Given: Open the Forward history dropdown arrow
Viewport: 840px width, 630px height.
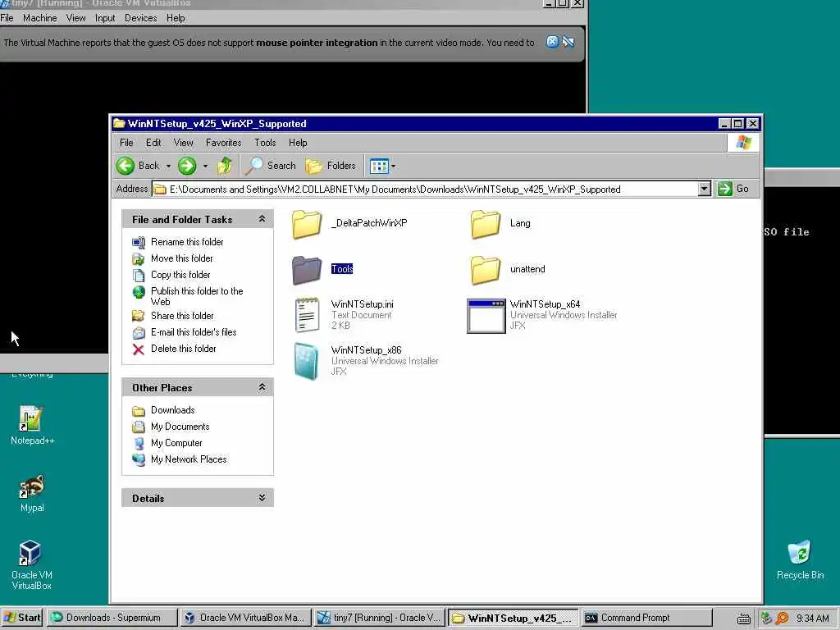Looking at the screenshot, I should click(205, 167).
